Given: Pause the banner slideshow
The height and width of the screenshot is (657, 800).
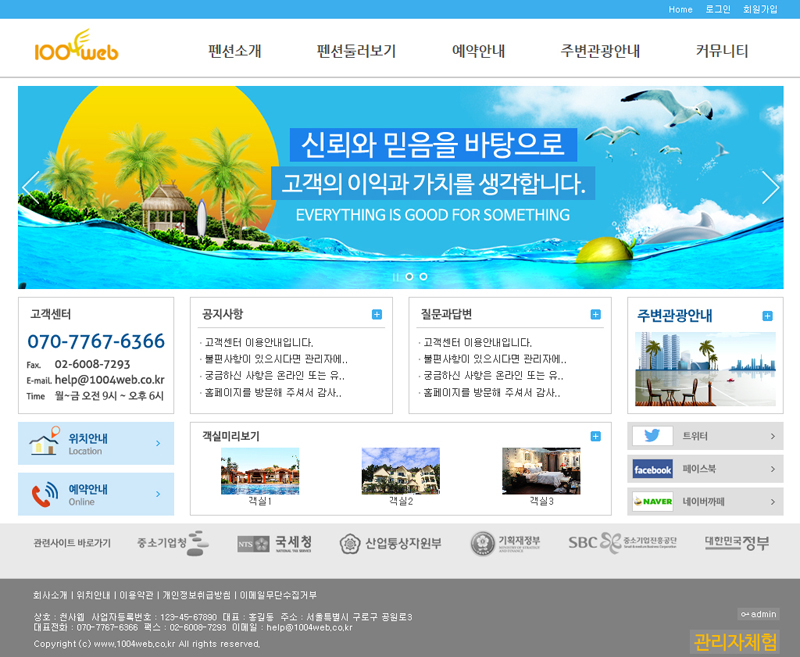Looking at the screenshot, I should click(396, 277).
